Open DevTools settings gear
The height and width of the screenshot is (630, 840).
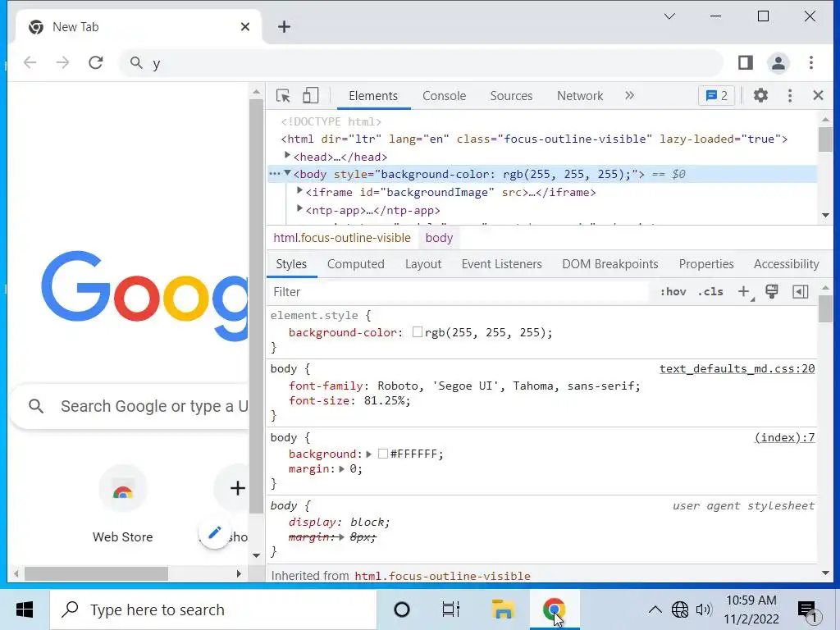point(760,96)
